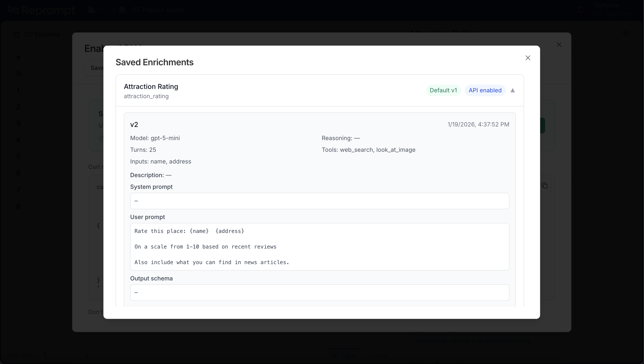Click the Default v1 badge
This screenshot has height=364, width=644.
[443, 90]
